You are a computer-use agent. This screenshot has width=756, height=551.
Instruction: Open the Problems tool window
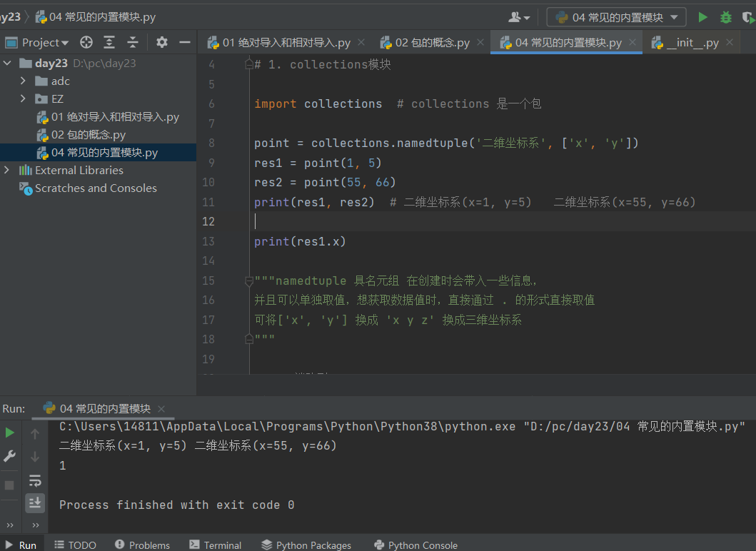pos(142,545)
